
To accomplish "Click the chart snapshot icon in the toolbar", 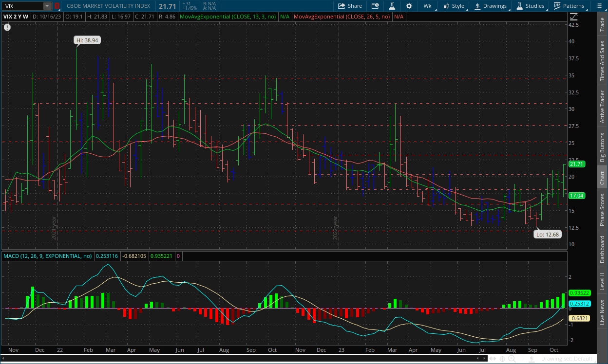I will (x=375, y=6).
